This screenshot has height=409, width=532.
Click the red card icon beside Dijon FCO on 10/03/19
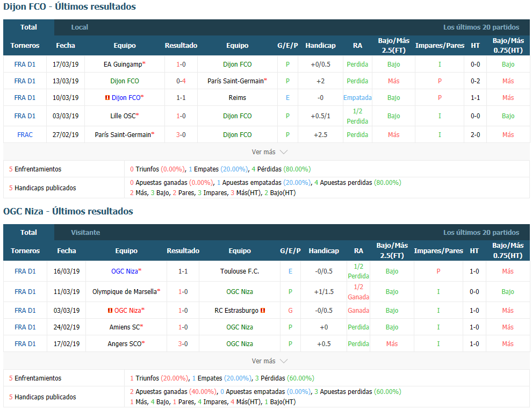107,98
